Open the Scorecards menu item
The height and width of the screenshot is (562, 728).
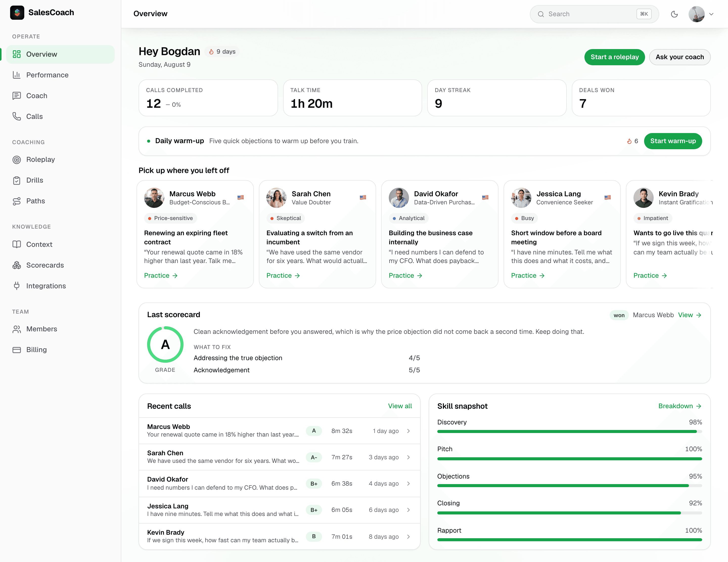click(60, 265)
